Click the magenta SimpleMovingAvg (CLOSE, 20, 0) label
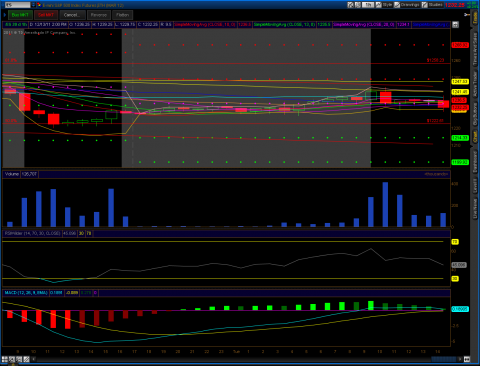The image size is (480, 366). 364,25
